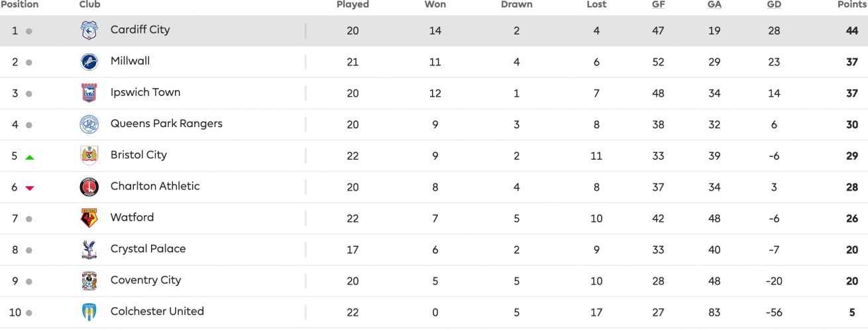Open the Queens Park Rangers link
This screenshot has width=868, height=331.
pos(166,124)
